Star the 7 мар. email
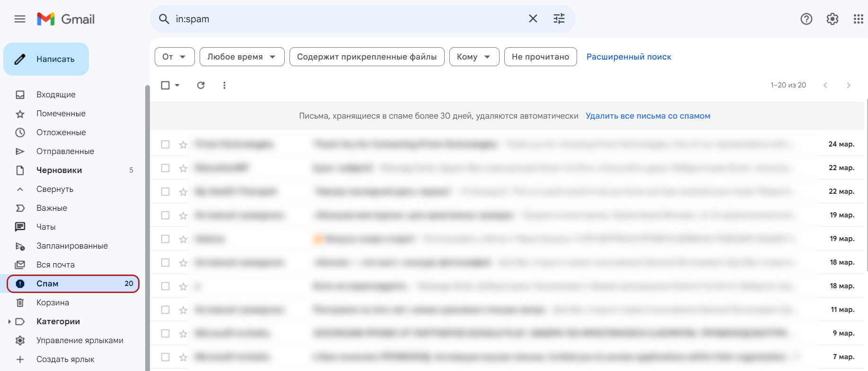868x371 pixels. (x=183, y=357)
